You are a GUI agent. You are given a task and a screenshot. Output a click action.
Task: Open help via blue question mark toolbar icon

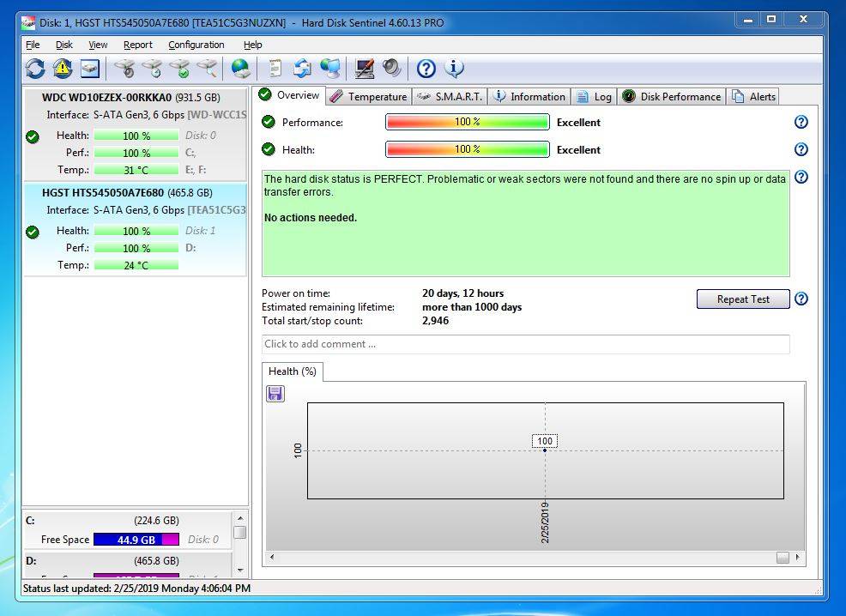pyautogui.click(x=426, y=69)
